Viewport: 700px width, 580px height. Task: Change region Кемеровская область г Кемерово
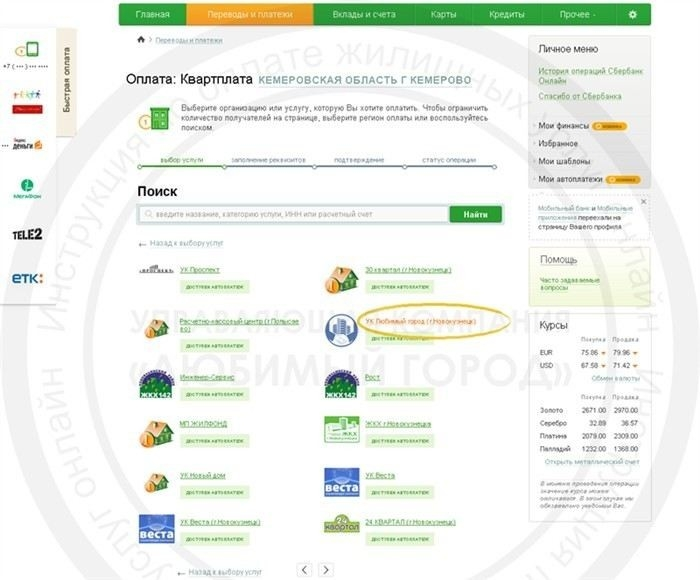click(365, 80)
